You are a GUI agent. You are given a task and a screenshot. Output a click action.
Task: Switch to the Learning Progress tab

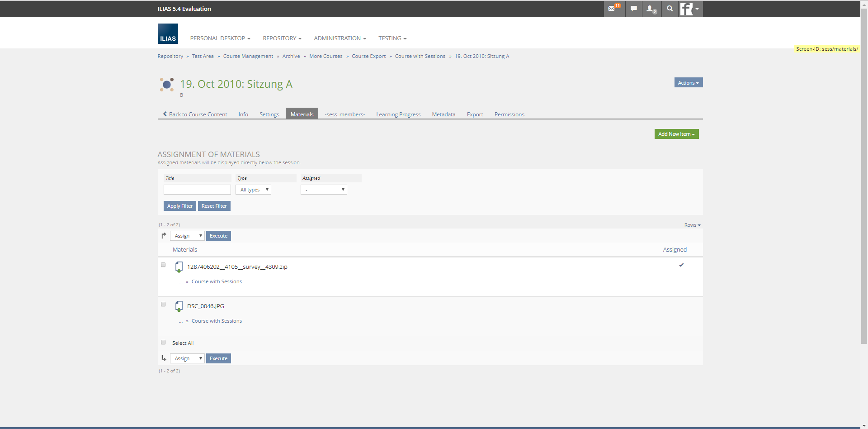pyautogui.click(x=398, y=114)
